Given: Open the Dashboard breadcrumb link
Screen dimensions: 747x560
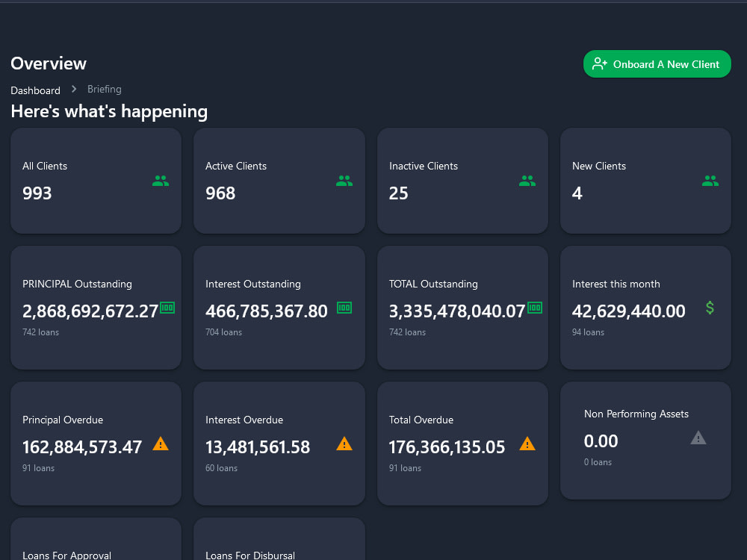Looking at the screenshot, I should click(35, 90).
